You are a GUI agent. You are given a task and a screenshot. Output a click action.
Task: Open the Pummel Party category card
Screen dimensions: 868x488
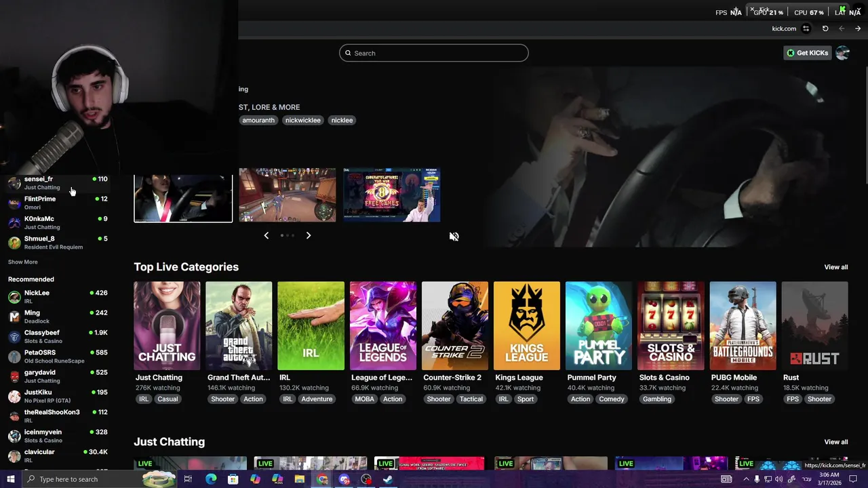point(599,326)
